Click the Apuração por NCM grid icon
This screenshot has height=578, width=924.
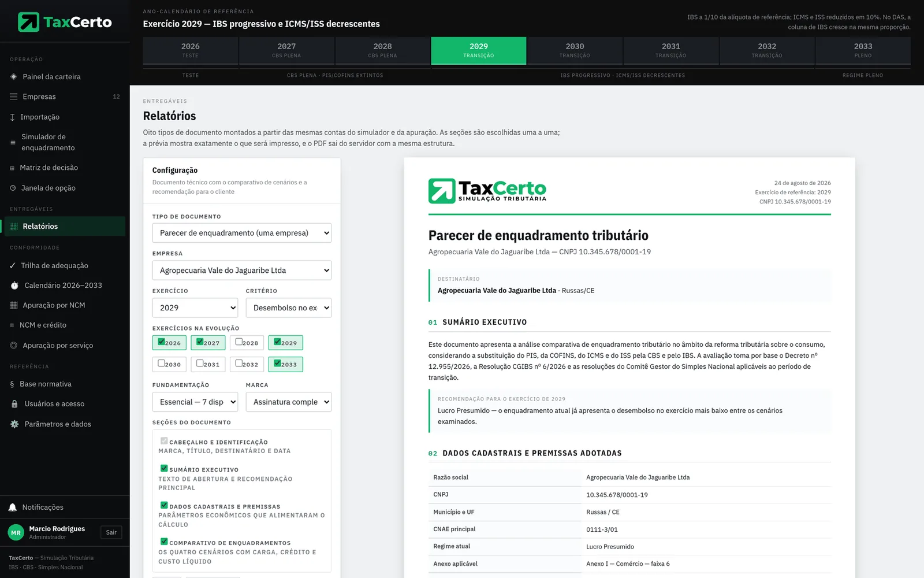(14, 305)
